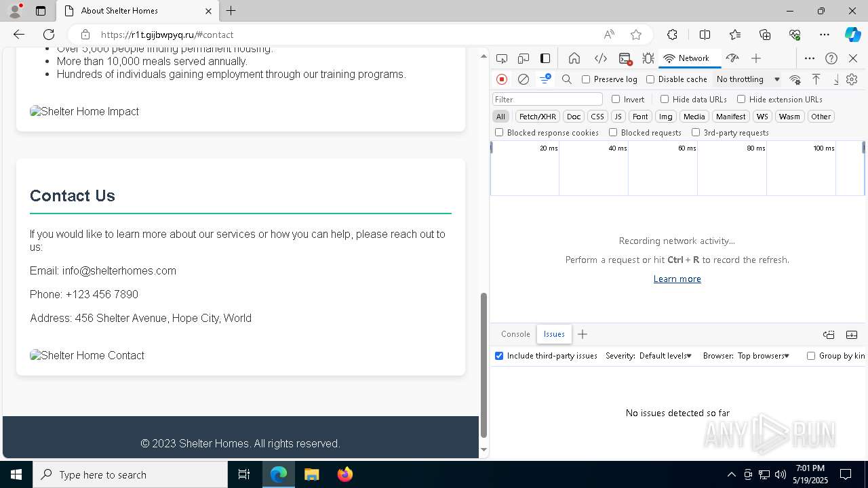
Task: Switch to the Console drawer tab
Action: 515,334
